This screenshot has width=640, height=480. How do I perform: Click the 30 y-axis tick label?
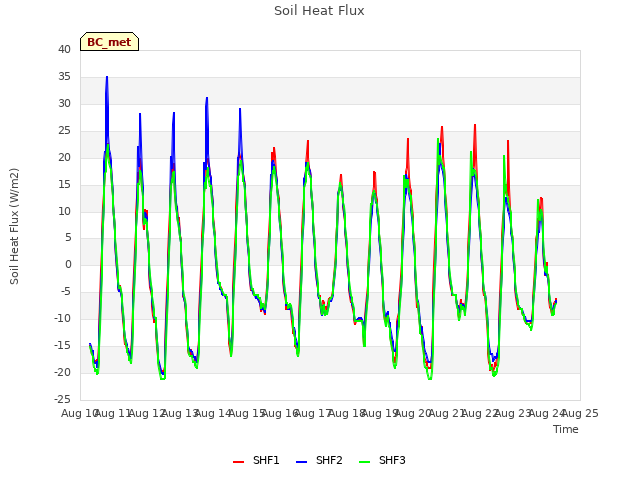point(64,103)
